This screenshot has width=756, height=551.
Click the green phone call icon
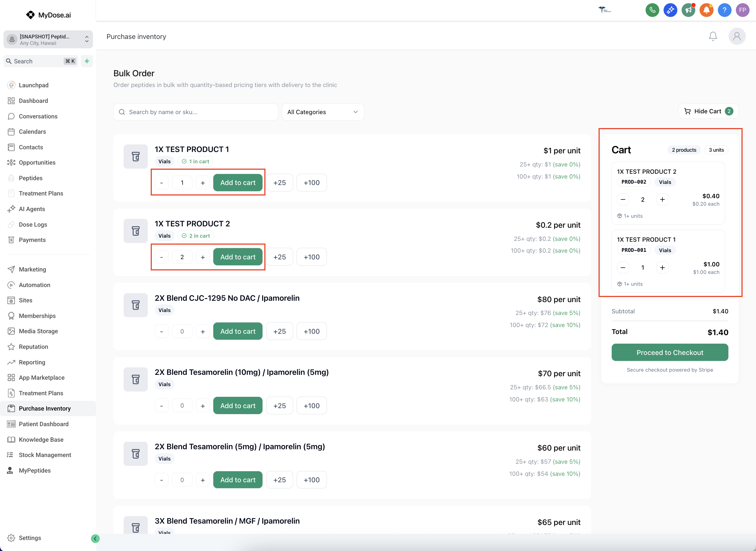point(652,10)
